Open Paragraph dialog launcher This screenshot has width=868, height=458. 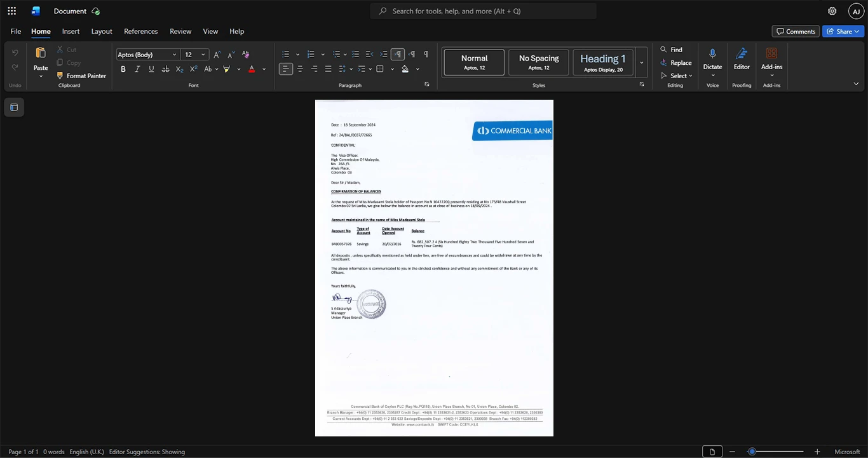point(426,84)
